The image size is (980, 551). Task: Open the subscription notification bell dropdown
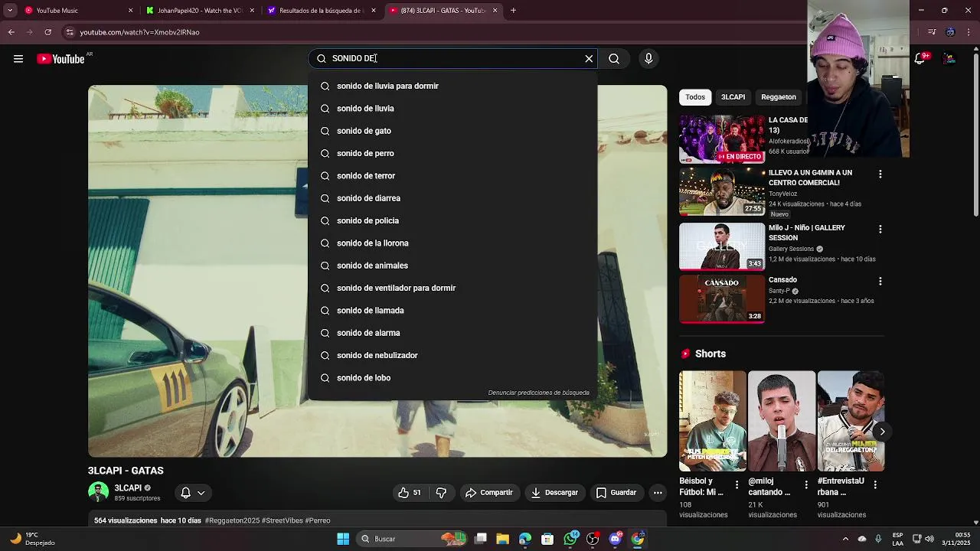coord(193,493)
